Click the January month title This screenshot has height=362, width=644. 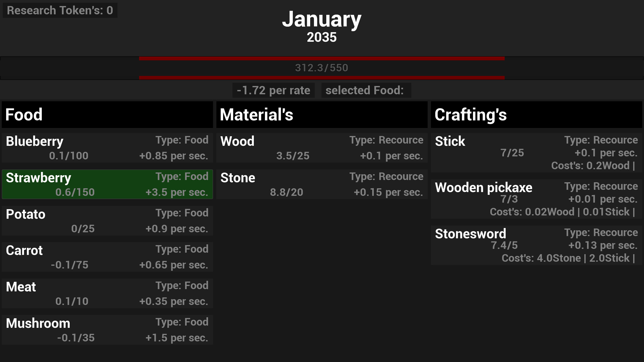point(322,20)
